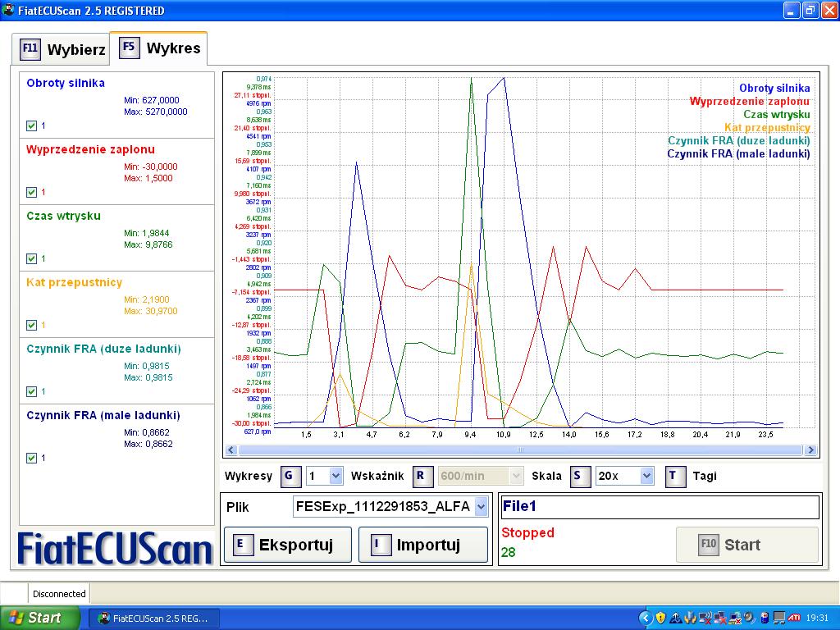Uncheck the Obroty silnika checkbox
The image size is (840, 630).
click(x=31, y=126)
